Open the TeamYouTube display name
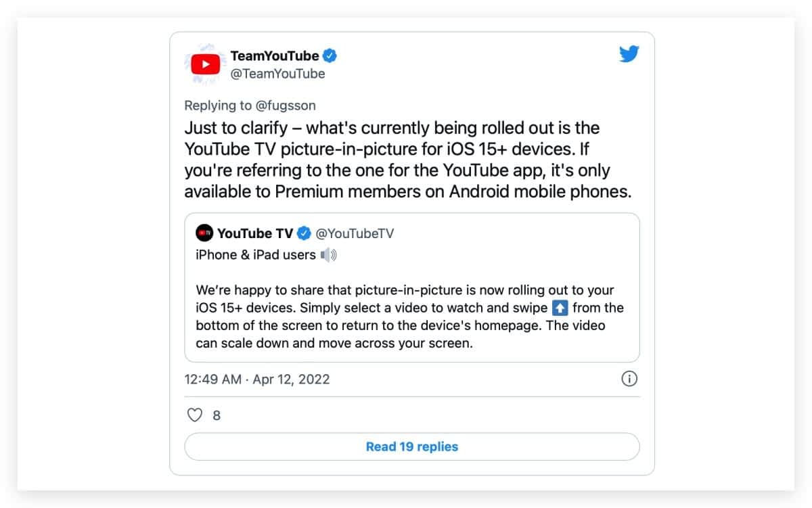The image size is (812, 508). click(x=275, y=55)
